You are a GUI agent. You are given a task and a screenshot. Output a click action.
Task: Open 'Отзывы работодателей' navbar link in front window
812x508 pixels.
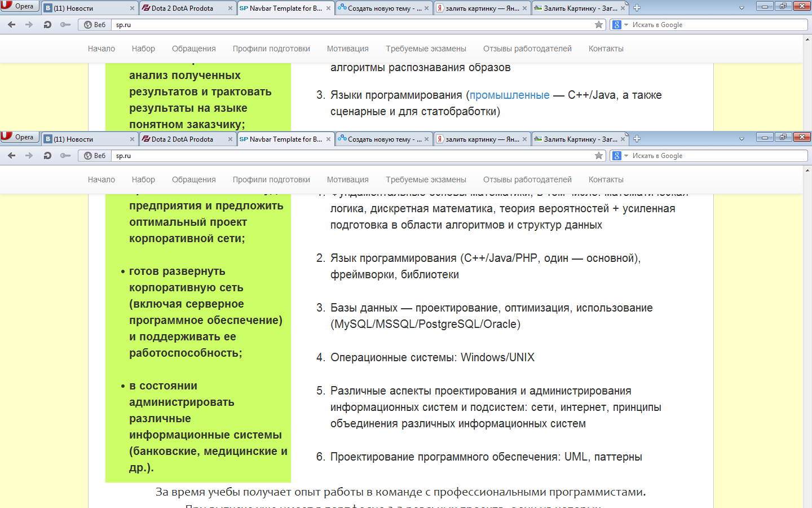coord(527,179)
